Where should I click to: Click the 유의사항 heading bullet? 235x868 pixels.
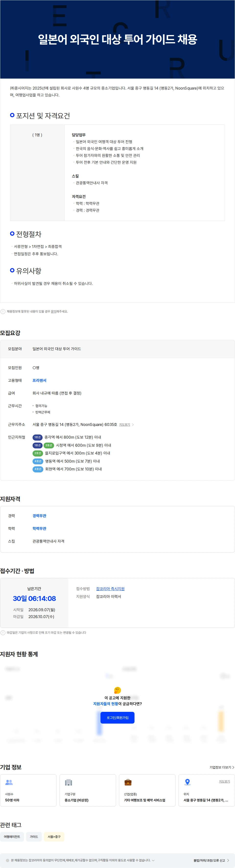click(x=12, y=270)
